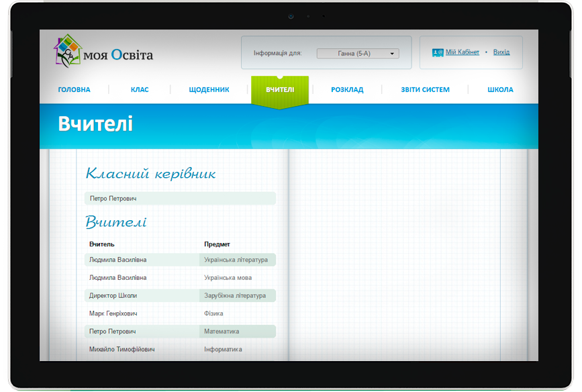The image size is (582, 392).
Task: Select the active ВЧИТЕЛІ tab
Action: [280, 91]
